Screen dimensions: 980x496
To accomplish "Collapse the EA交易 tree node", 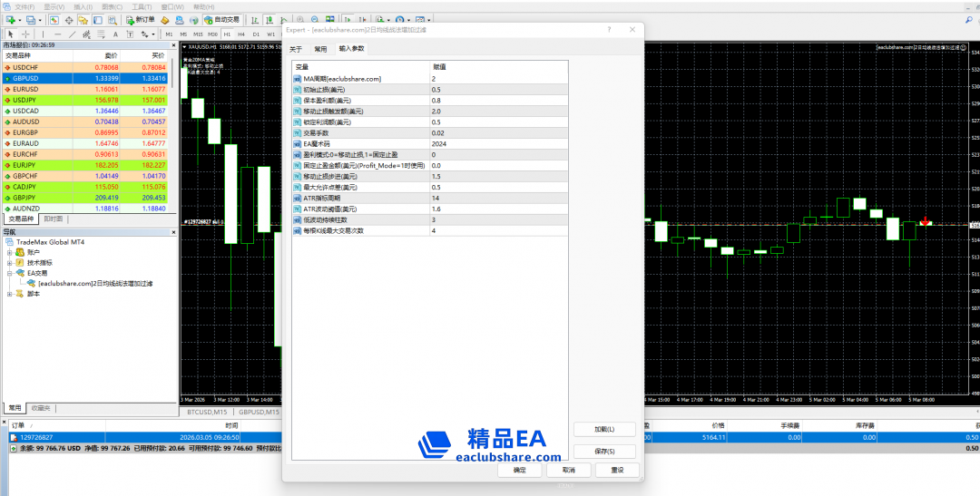I will click(x=9, y=272).
